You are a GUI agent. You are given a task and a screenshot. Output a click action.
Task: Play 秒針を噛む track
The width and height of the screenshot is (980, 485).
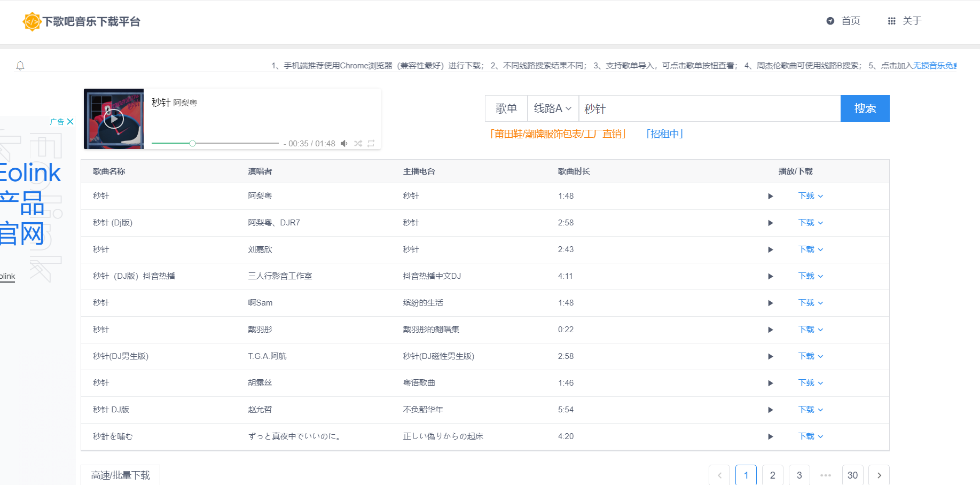coord(770,436)
